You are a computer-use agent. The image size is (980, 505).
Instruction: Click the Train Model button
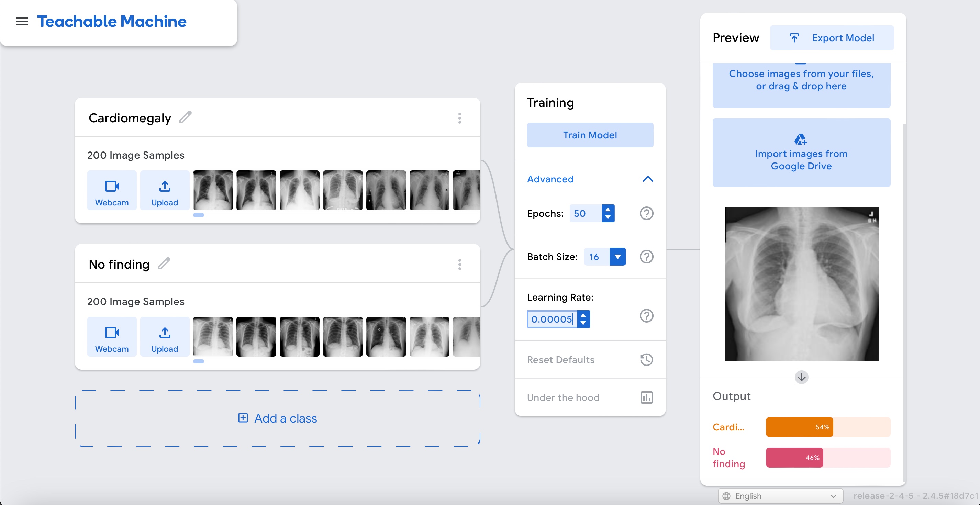(x=590, y=135)
